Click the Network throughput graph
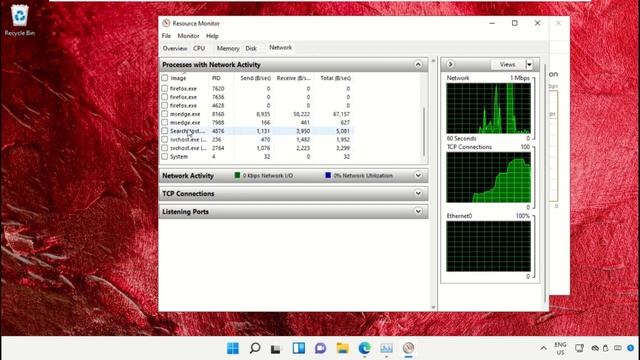640x360 pixels. click(x=488, y=108)
